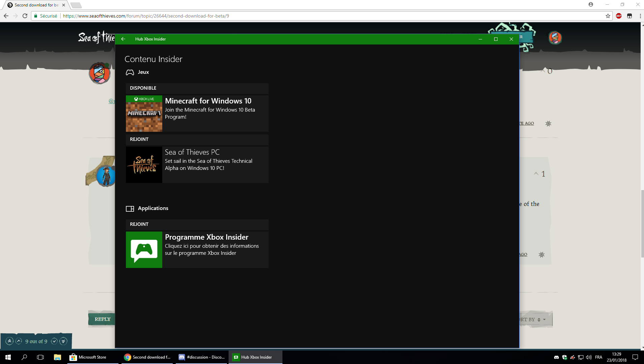The image size is (644, 364).
Task: Click the Minecraft game thumbnail image
Action: pyautogui.click(x=144, y=114)
